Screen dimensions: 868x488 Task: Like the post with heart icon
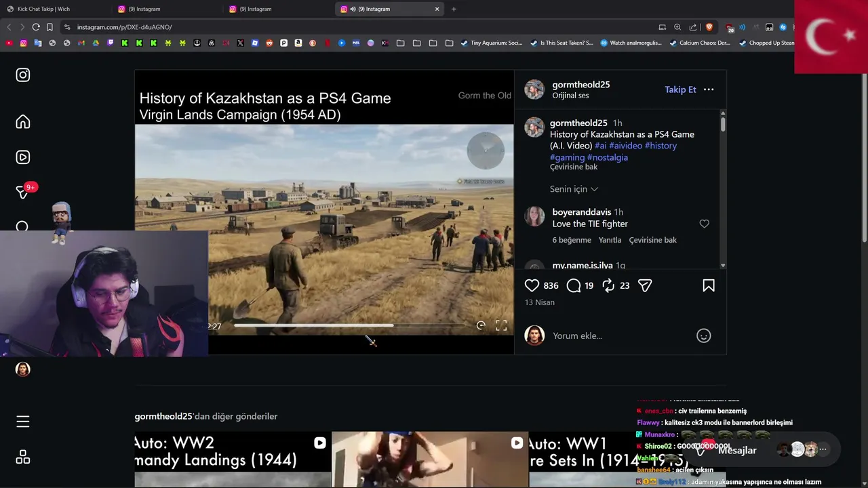(x=532, y=286)
